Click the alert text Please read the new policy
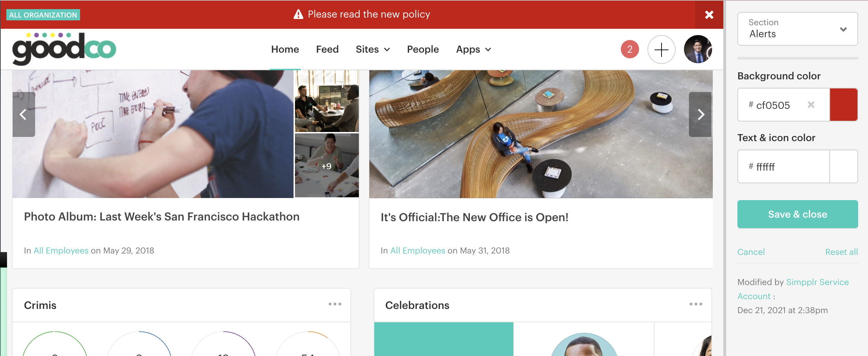 (x=369, y=14)
